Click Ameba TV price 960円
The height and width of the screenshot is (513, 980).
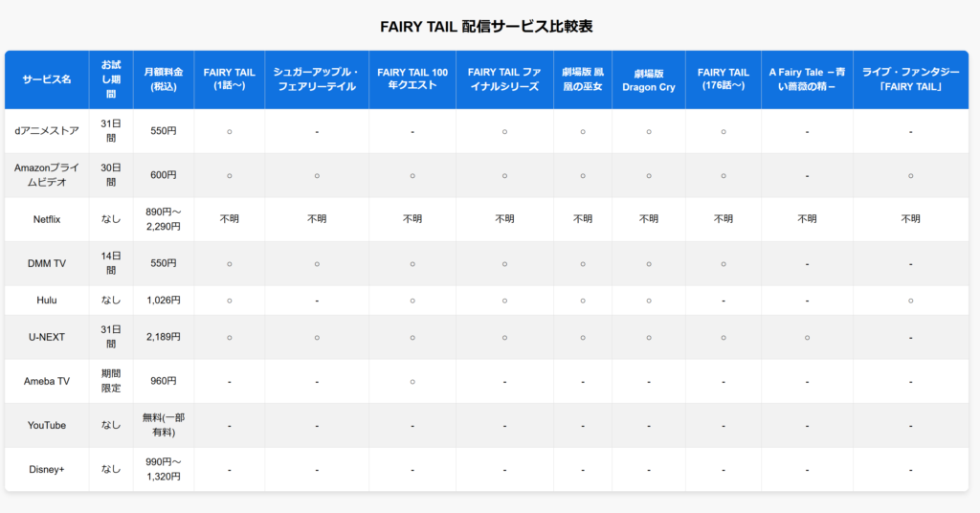tap(163, 381)
